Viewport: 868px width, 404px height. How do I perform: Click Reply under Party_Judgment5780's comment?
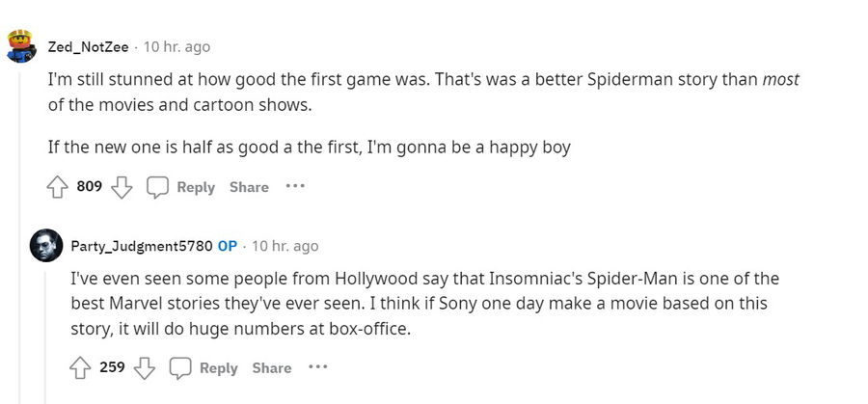[218, 367]
